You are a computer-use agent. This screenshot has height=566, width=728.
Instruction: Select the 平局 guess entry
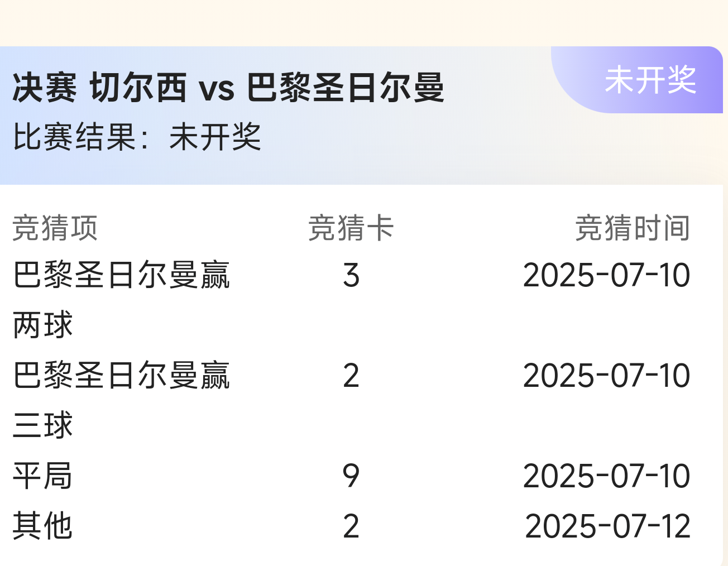click(42, 476)
